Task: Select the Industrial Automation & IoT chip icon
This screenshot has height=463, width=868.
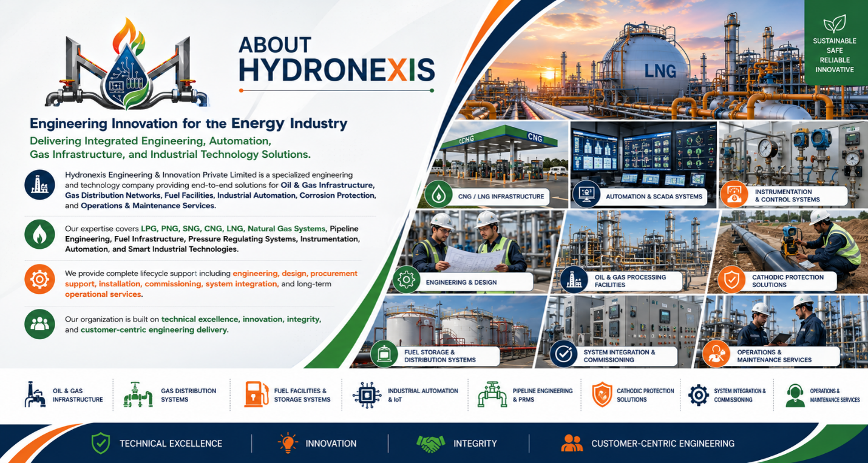Action: click(366, 395)
